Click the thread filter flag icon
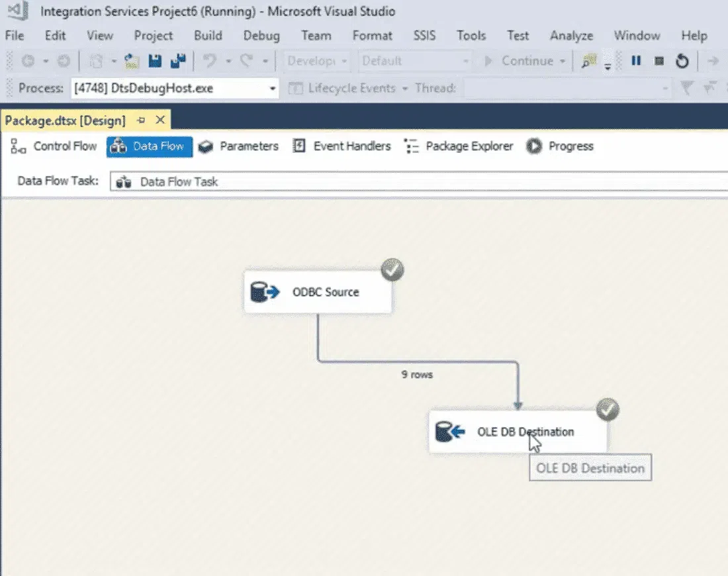This screenshot has height=576, width=728. click(x=687, y=88)
